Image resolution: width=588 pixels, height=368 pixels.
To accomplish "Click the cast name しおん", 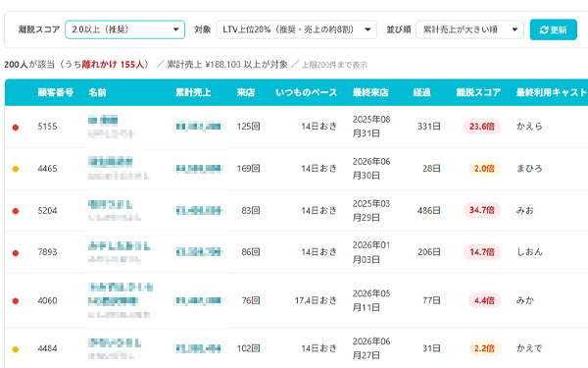I will pos(529,252).
